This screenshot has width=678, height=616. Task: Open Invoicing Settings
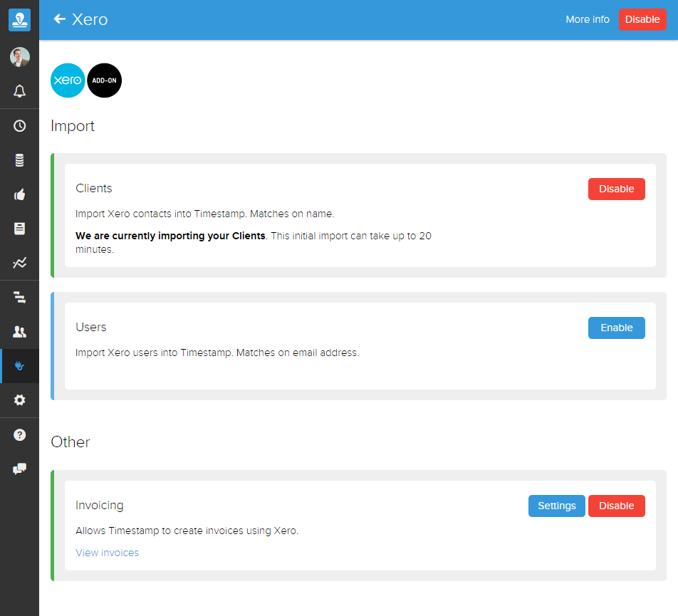tap(556, 506)
